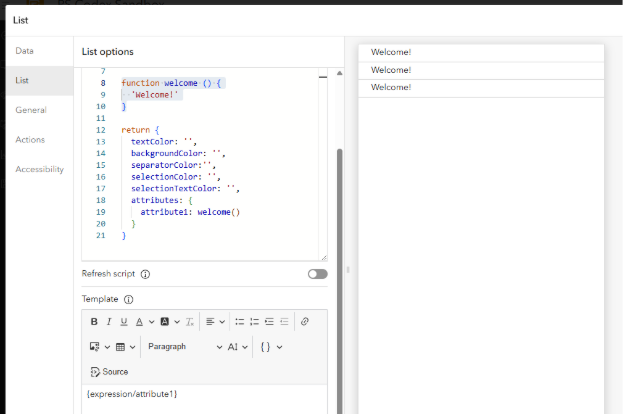Click line number 8 in code editor
This screenshot has width=624, height=414.
[103, 83]
